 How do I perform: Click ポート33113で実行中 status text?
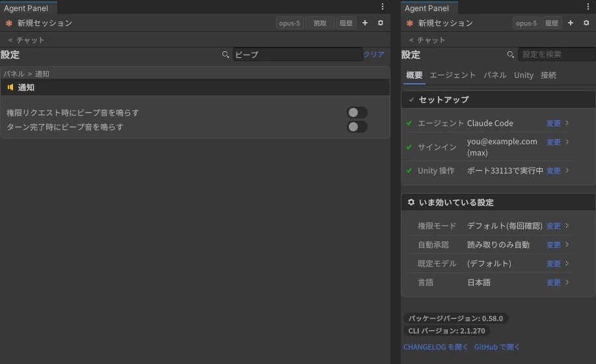click(x=505, y=170)
